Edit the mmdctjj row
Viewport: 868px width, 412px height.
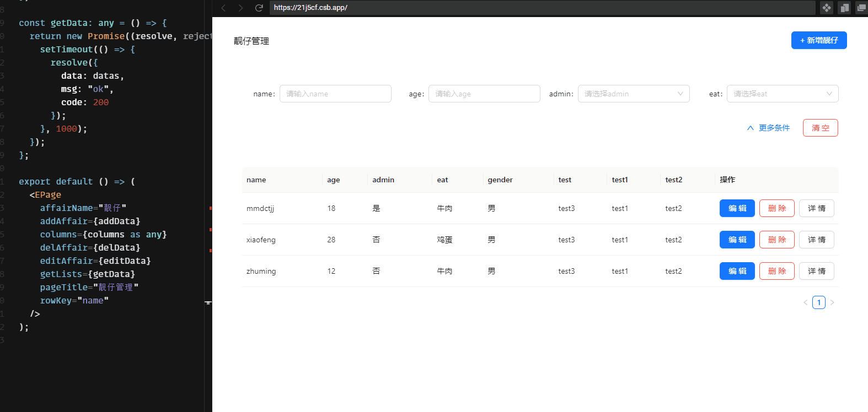point(737,208)
